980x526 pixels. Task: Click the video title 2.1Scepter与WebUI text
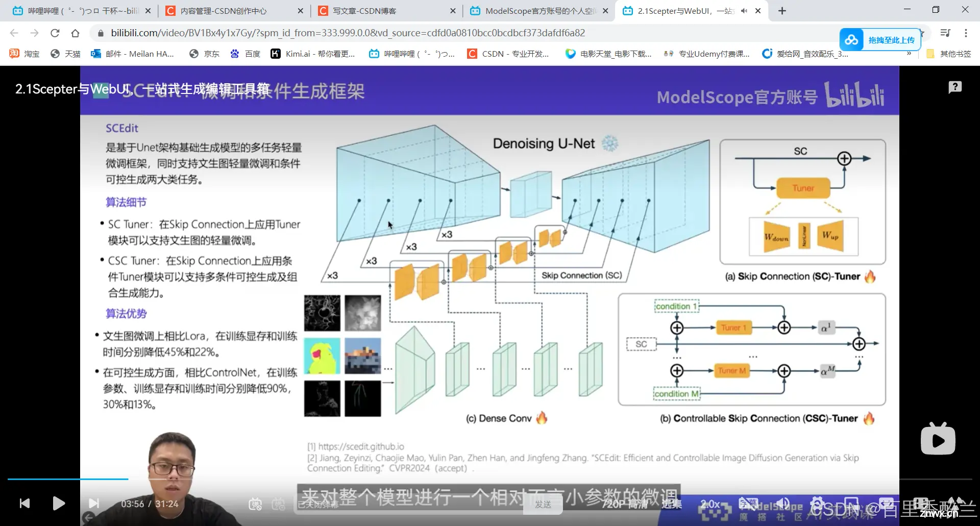142,89
